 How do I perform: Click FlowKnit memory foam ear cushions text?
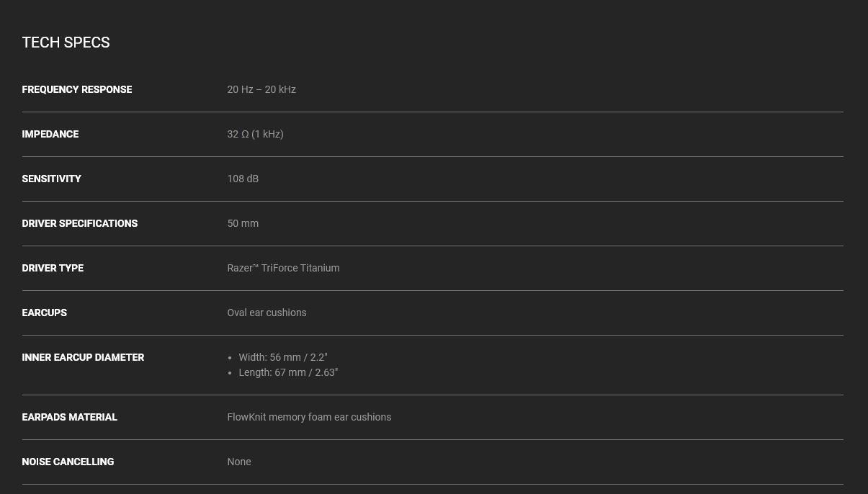[309, 418]
